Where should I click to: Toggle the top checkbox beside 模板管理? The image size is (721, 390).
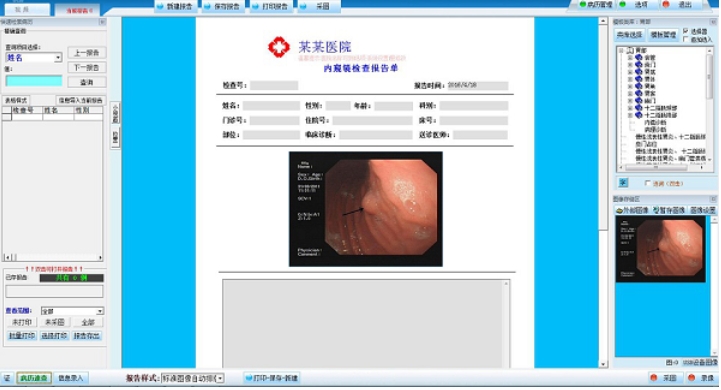click(x=686, y=31)
